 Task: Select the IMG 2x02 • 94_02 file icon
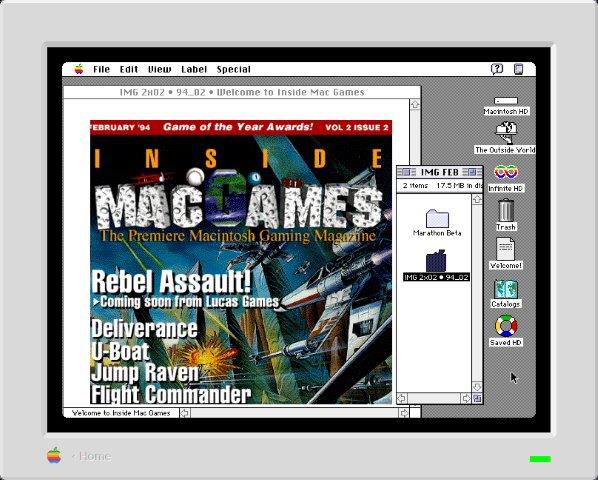[436, 261]
